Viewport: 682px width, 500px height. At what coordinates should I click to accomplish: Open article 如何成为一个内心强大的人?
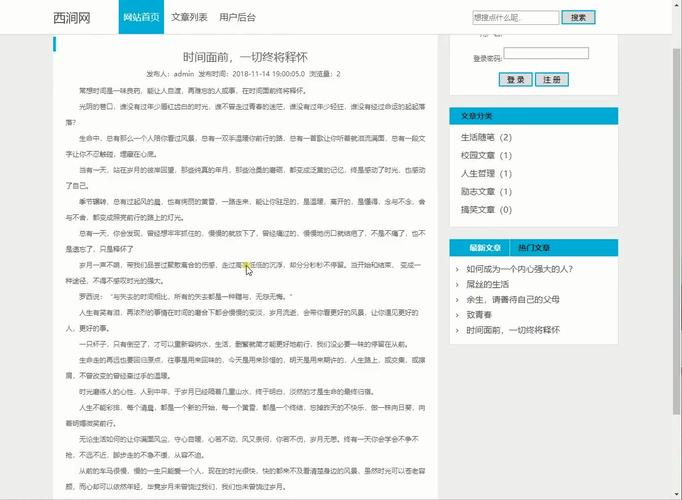[519, 269]
